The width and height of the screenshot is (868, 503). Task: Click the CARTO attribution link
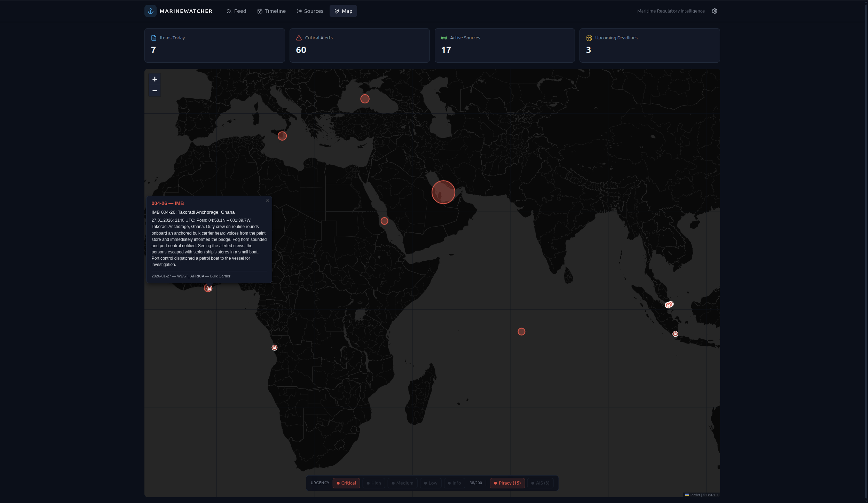point(711,495)
